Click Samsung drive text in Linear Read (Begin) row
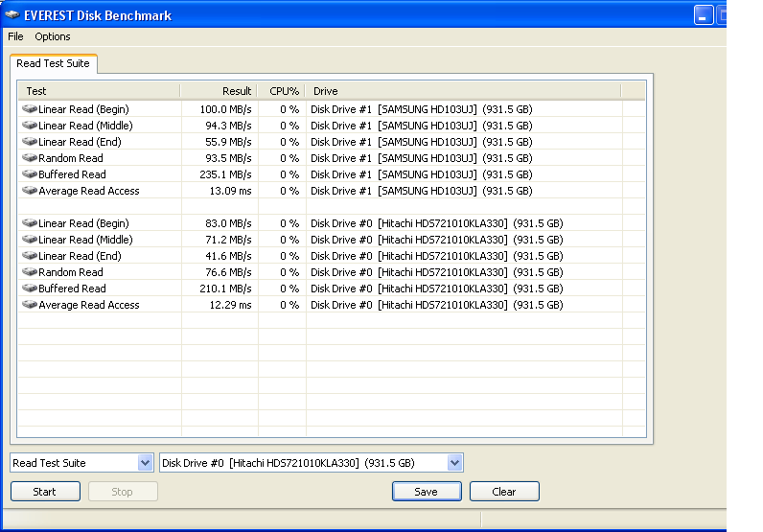 tap(422, 109)
